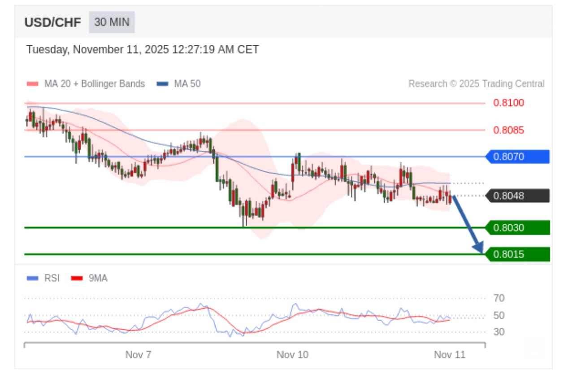Click the 30 MIN timeframe badge
Viewport: 564px width, 392px height.
112,22
